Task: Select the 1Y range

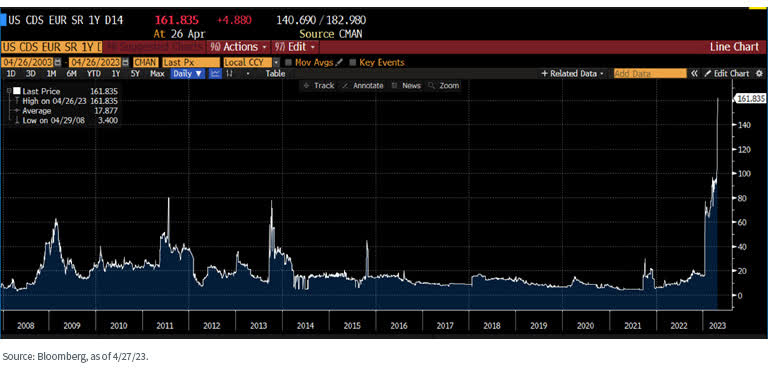Action: coord(116,73)
